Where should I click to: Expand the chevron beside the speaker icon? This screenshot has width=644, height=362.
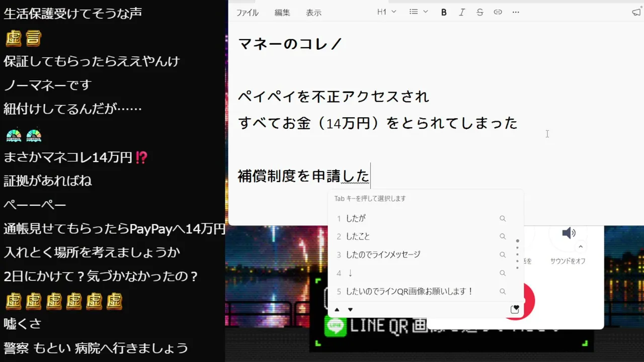coord(581,247)
